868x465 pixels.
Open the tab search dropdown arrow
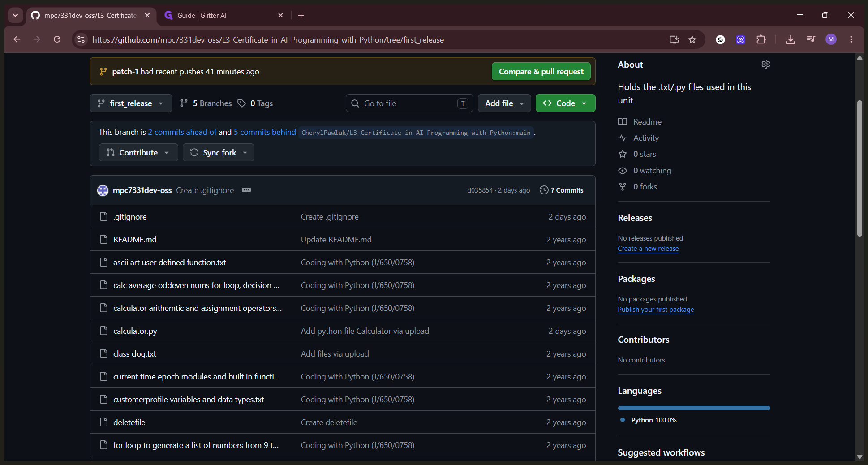[15, 15]
